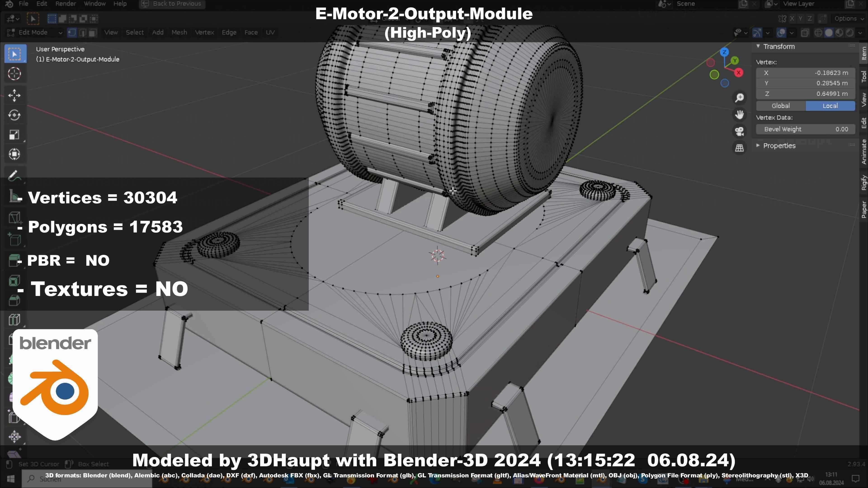868x488 pixels.
Task: Choose extend selection mode icon
Action: [x=62, y=19]
